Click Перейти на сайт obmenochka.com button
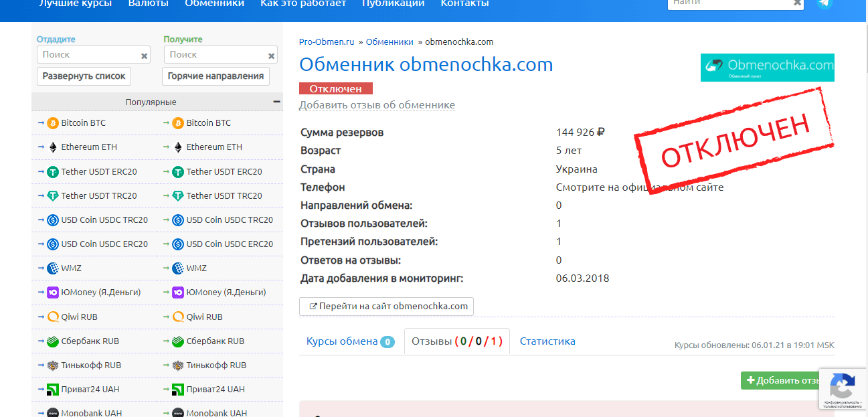 [387, 307]
